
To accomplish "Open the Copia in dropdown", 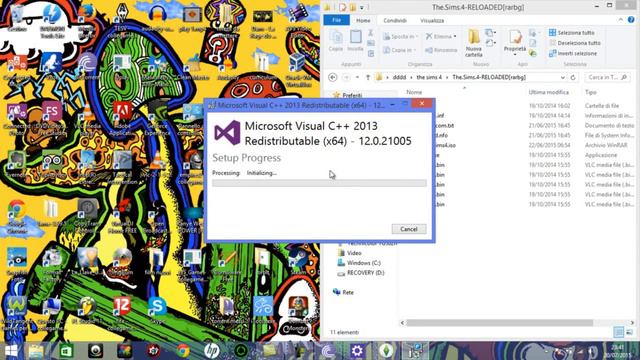I will click(x=400, y=50).
